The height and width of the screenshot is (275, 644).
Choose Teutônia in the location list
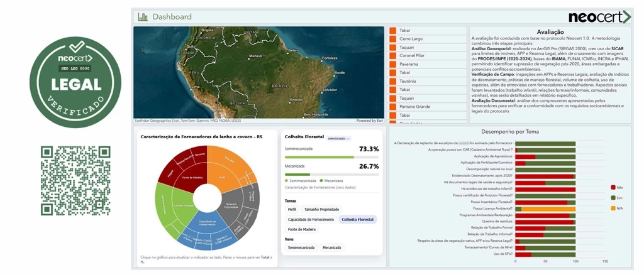[x=408, y=81]
